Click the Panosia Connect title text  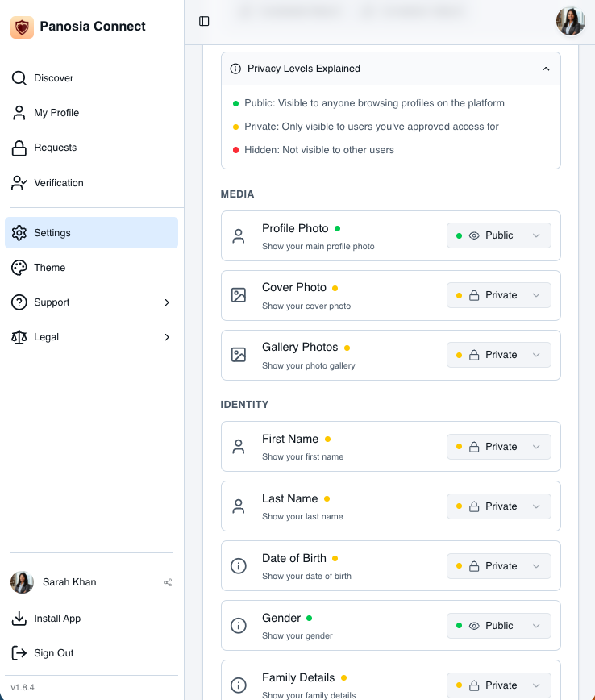(x=93, y=27)
